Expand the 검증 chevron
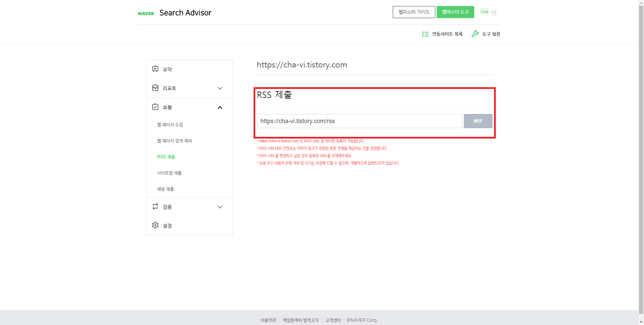The height and width of the screenshot is (325, 644). click(220, 207)
